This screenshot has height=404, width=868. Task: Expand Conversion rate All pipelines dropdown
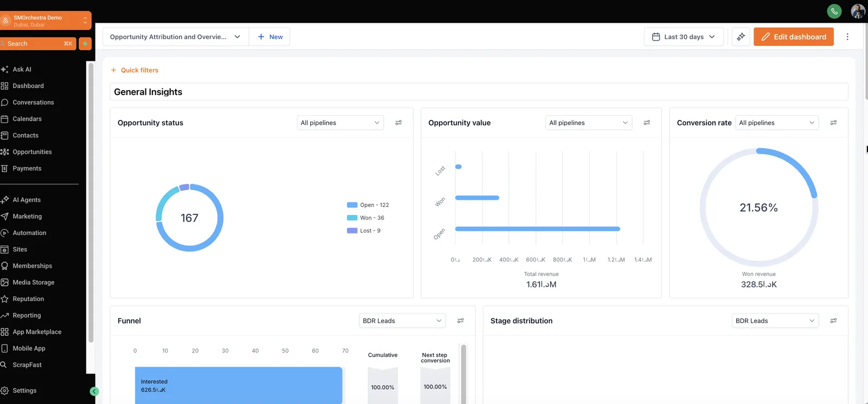click(x=777, y=123)
